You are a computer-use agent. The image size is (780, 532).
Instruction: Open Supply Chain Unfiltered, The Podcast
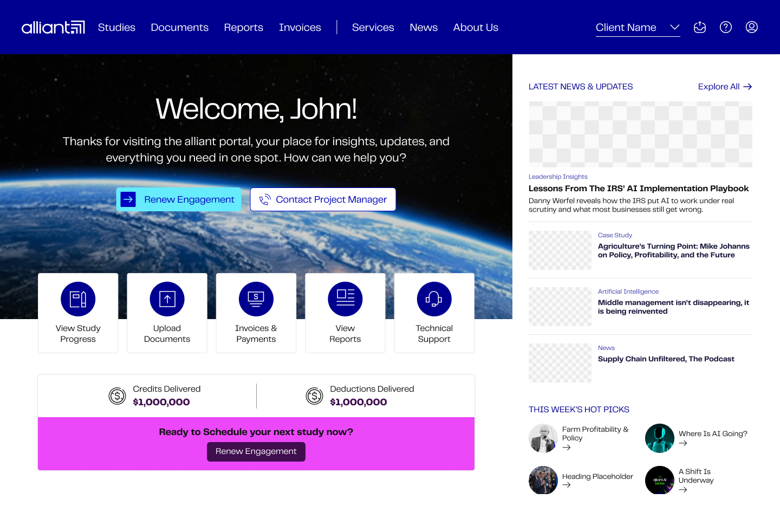click(x=666, y=359)
